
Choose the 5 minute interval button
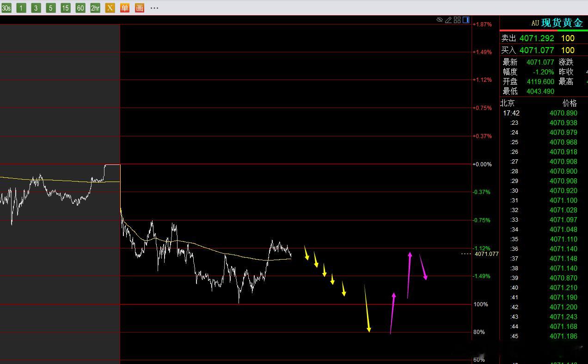[51, 8]
